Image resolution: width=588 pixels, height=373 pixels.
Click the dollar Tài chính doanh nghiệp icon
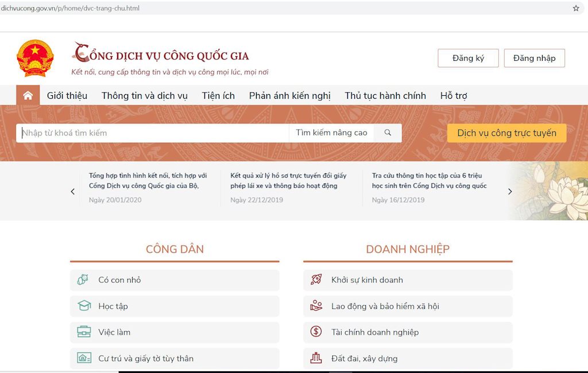click(316, 332)
